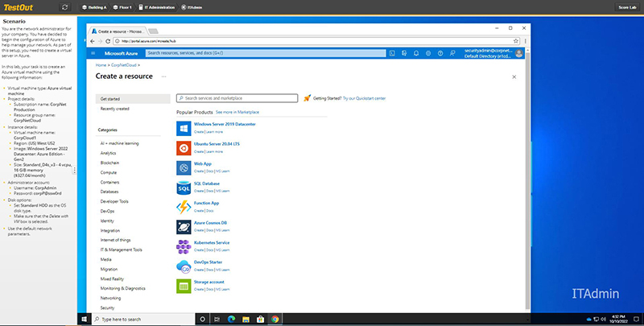Open the Azure help question mark

tap(440, 53)
